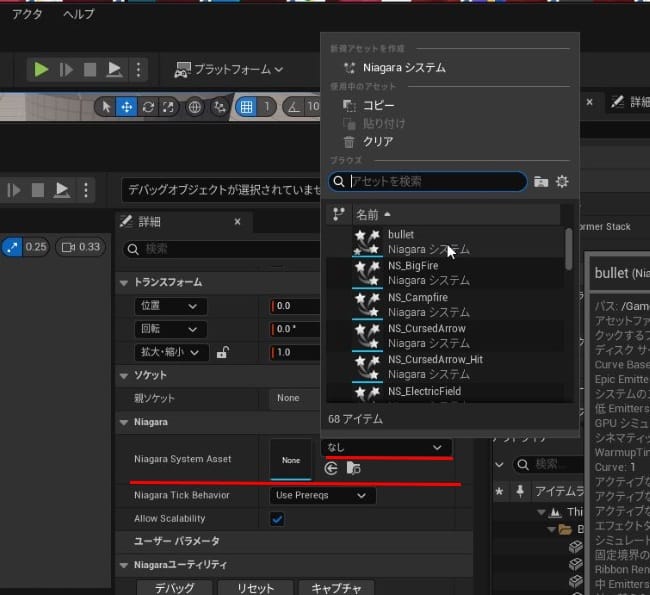Choose the arrow select mode in viewport toolbar
This screenshot has height=595, width=650.
[106, 107]
